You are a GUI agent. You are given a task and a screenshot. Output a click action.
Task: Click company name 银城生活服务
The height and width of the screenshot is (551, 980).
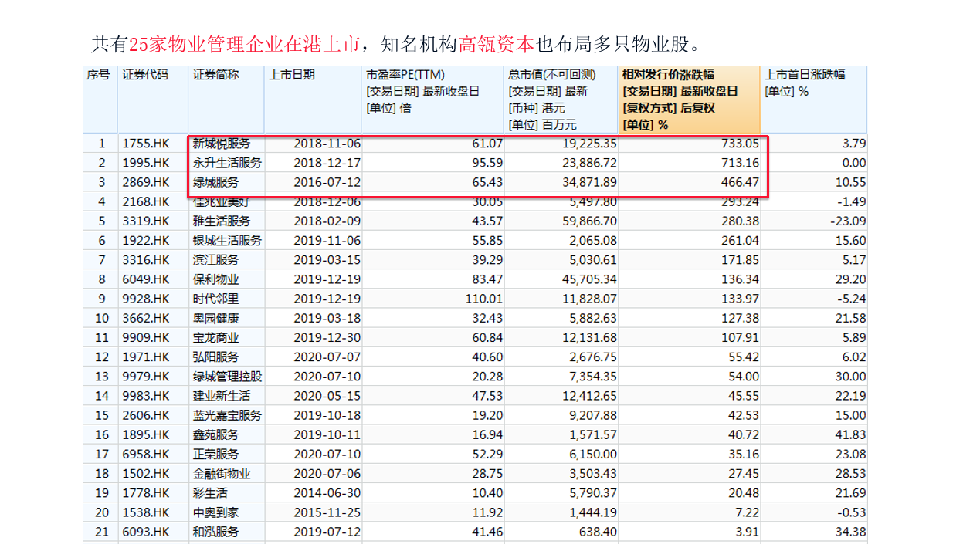[x=228, y=241]
